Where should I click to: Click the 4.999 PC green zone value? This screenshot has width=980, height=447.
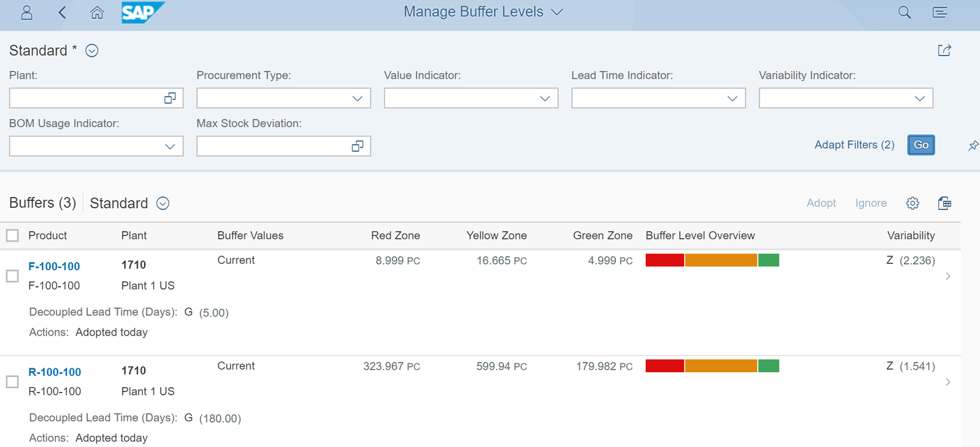(x=610, y=260)
